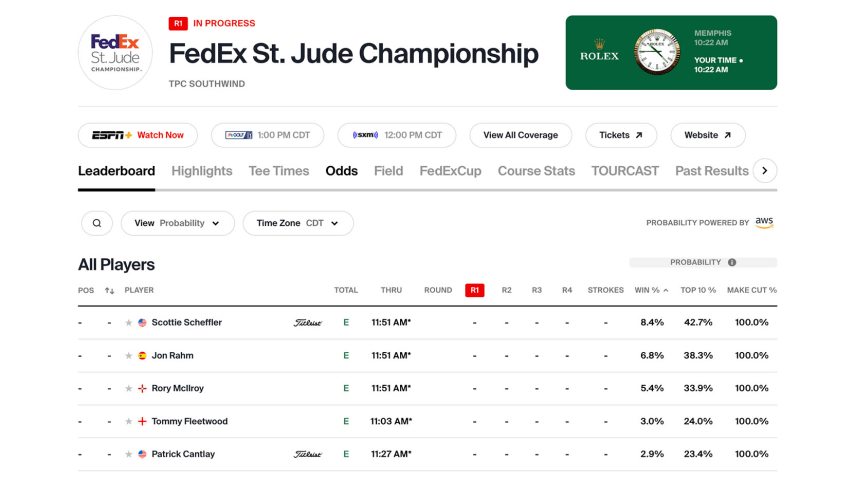Open the Rolex clock advertisement
854x480 pixels.
(x=671, y=53)
